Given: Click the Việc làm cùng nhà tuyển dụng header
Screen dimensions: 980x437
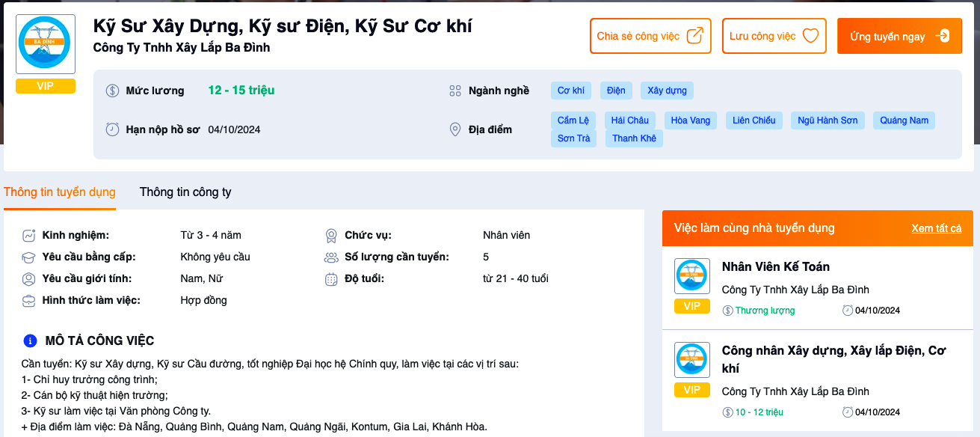Looking at the screenshot, I should click(x=754, y=228).
